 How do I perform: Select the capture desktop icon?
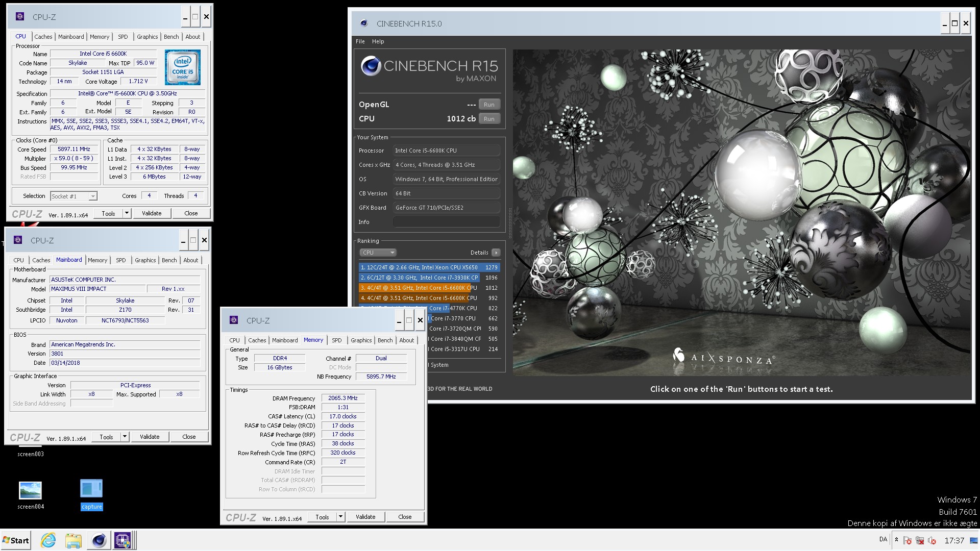point(91,495)
